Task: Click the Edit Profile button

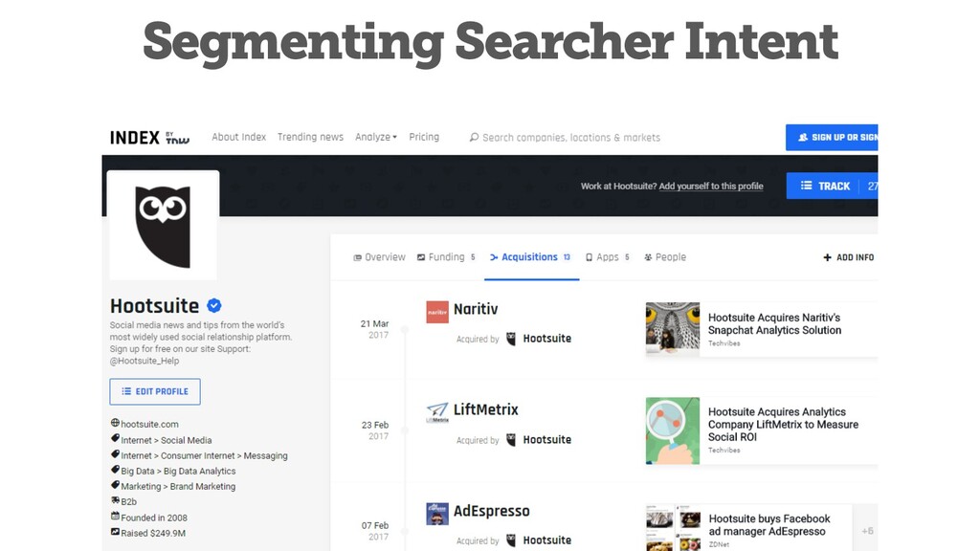Action: [155, 391]
